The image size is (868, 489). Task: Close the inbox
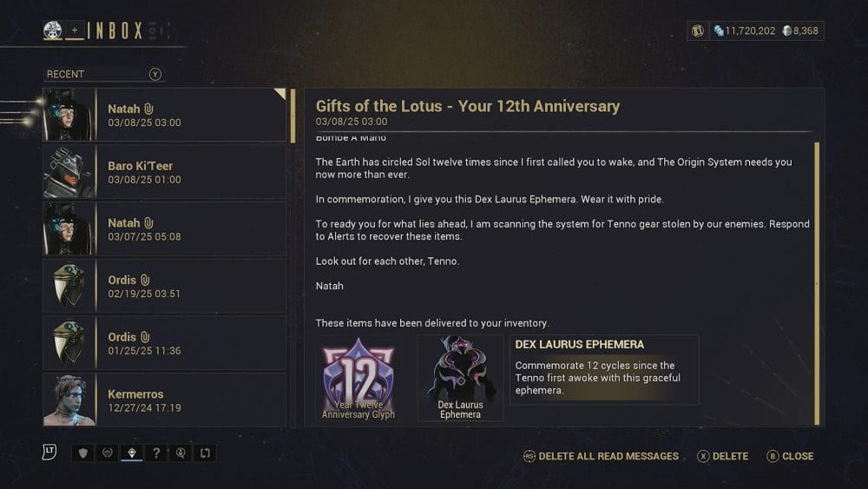coord(790,456)
